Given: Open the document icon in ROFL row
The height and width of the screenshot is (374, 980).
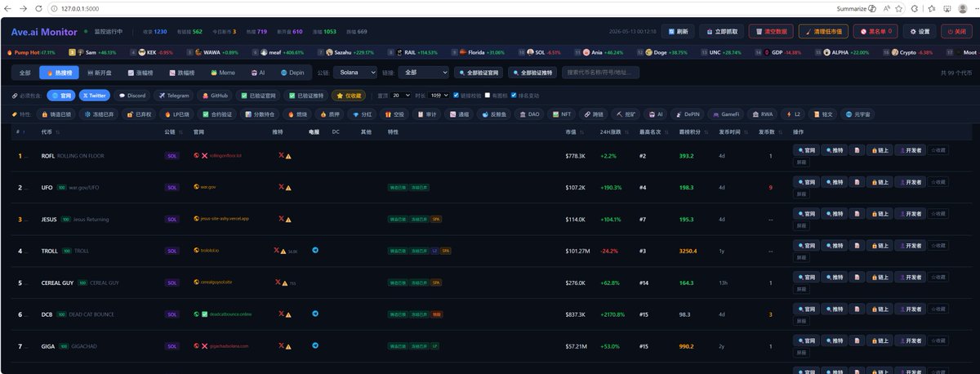Looking at the screenshot, I should click(856, 150).
